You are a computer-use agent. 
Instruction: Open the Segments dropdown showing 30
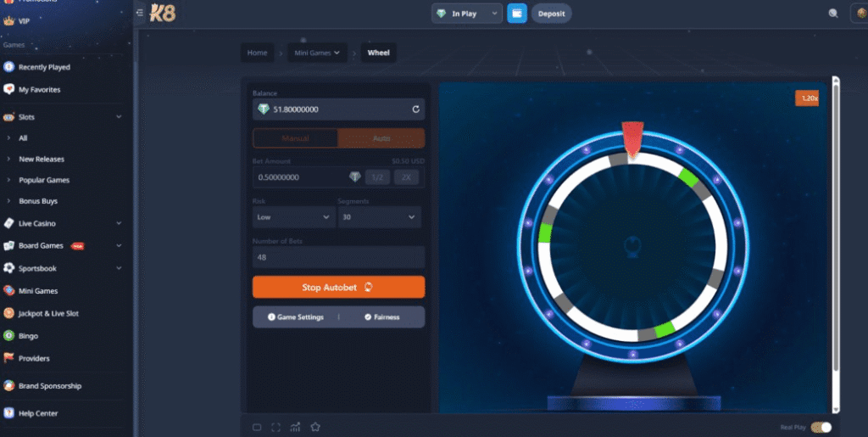379,218
